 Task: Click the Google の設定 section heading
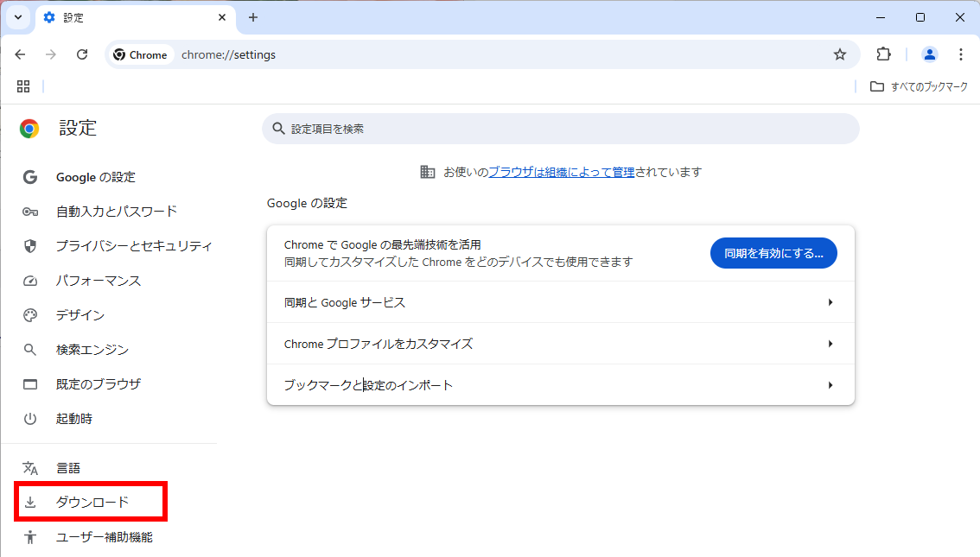coord(307,203)
